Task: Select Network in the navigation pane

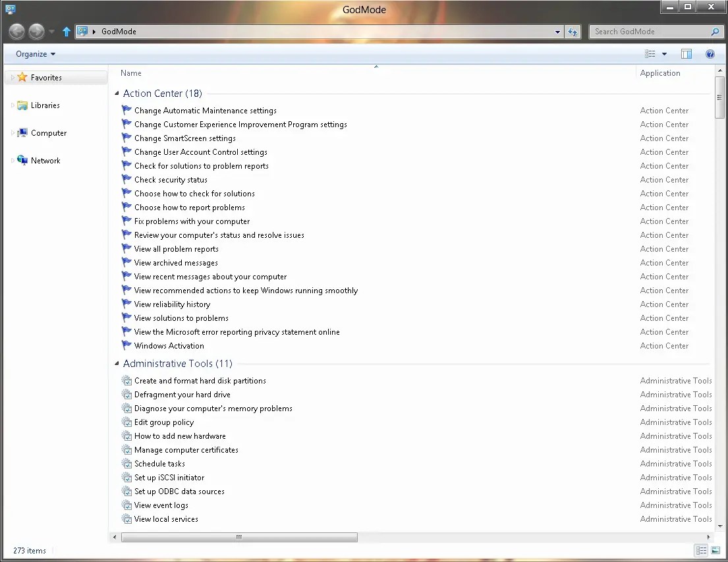Action: (45, 161)
